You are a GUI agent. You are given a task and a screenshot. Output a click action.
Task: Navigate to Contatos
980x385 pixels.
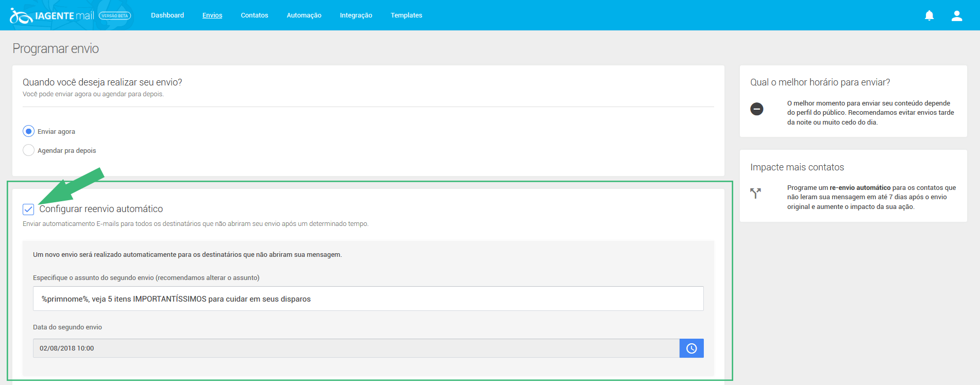255,15
